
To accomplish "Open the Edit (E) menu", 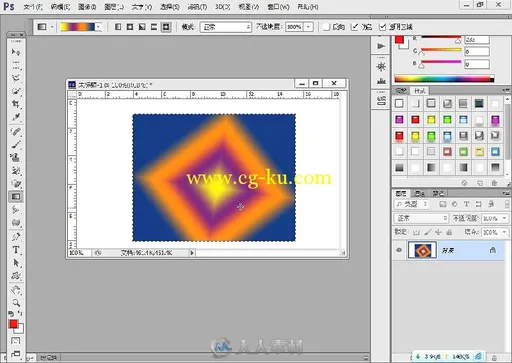I will [60, 7].
